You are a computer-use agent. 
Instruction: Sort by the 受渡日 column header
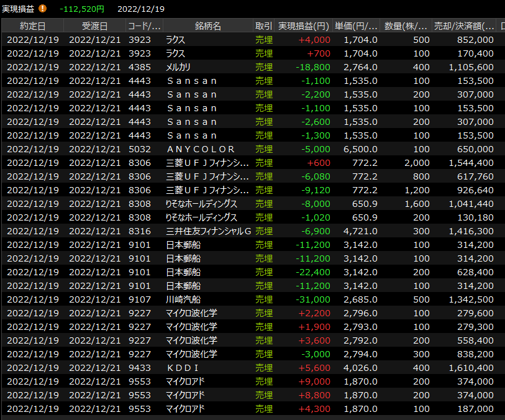coord(94,25)
